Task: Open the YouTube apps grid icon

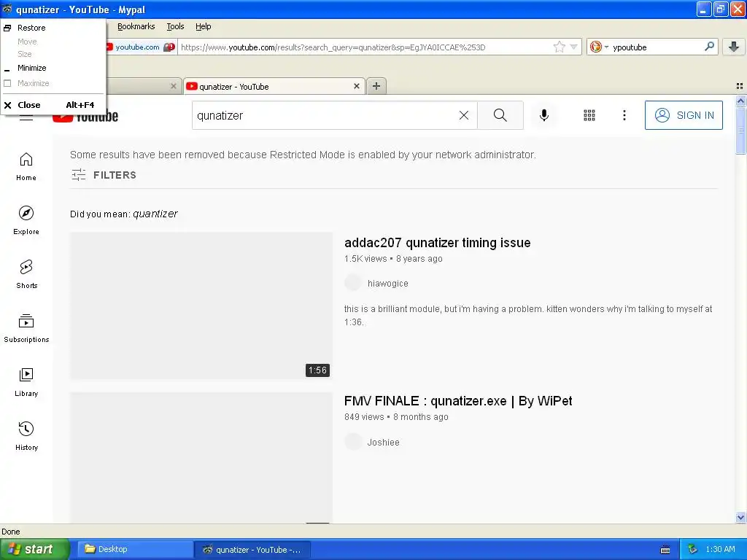Action: [589, 115]
